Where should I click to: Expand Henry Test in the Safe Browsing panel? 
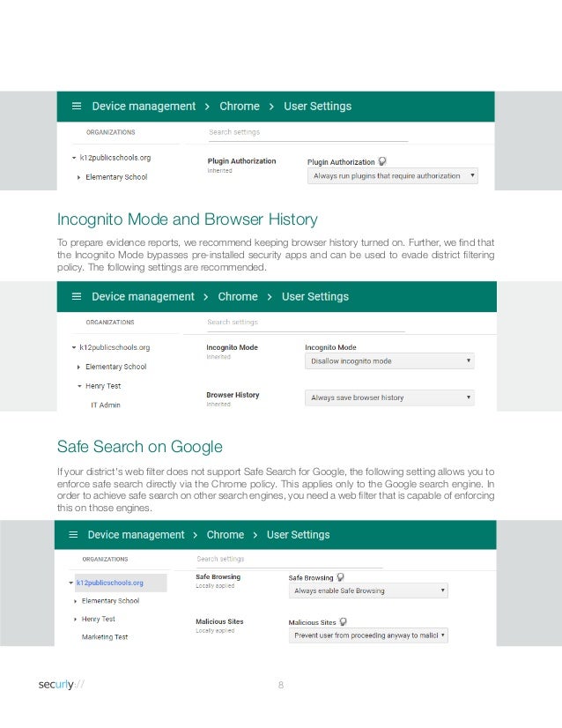point(75,619)
